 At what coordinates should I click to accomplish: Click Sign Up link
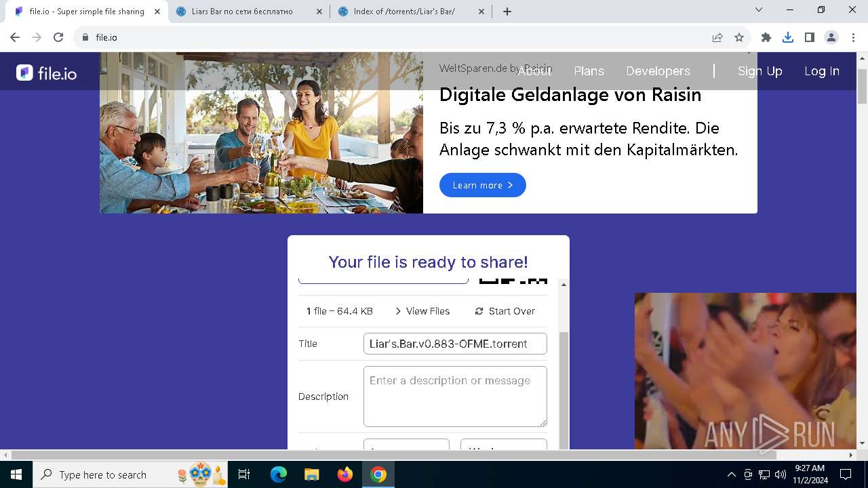click(x=759, y=71)
